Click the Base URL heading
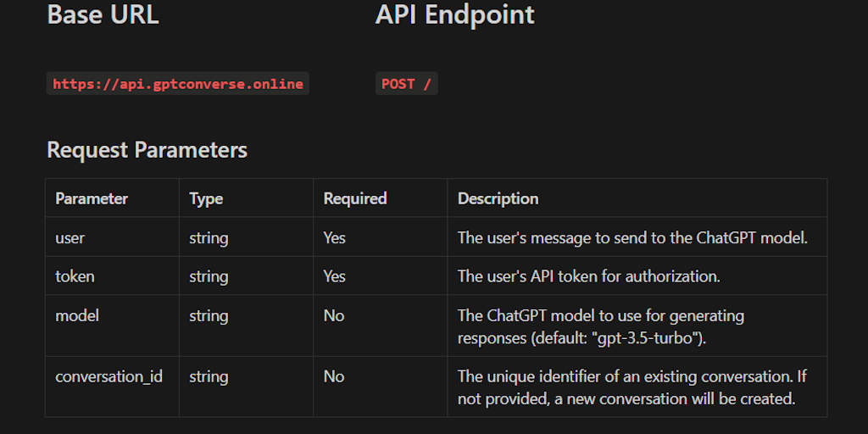868x434 pixels. pyautogui.click(x=103, y=14)
